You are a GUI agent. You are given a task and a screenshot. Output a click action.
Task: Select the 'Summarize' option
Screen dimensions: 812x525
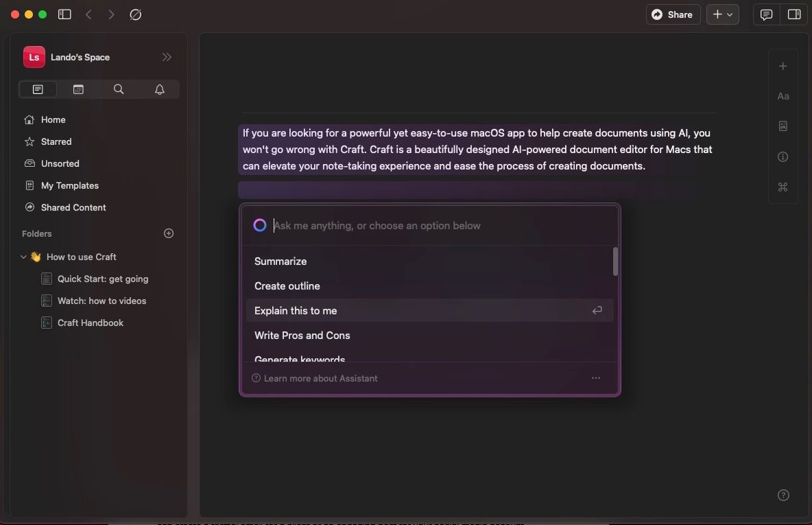pos(280,261)
